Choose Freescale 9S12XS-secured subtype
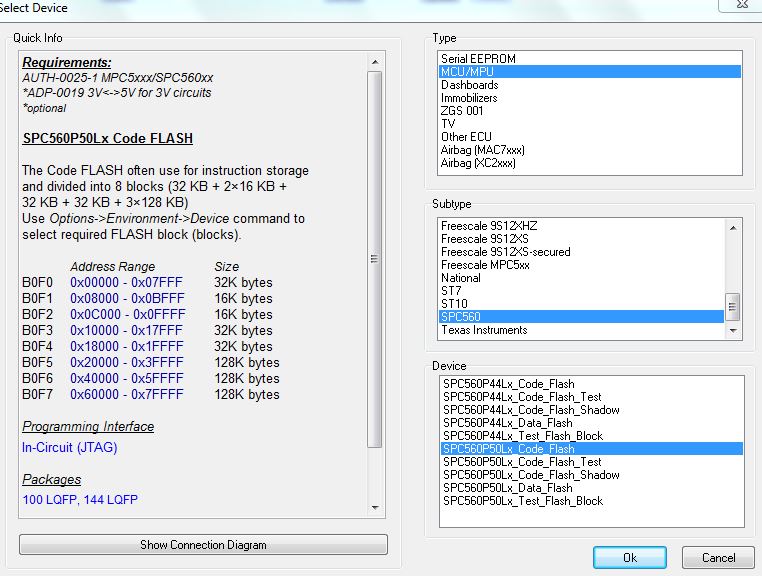 click(581, 252)
